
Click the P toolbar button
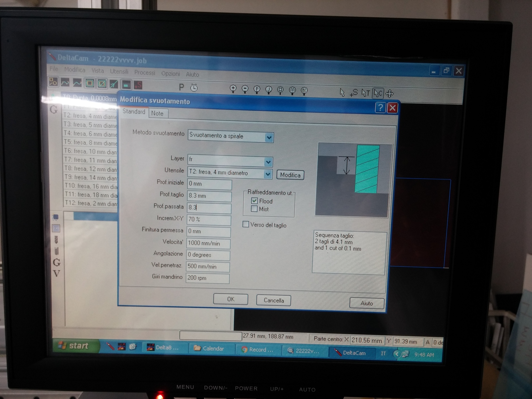click(x=182, y=87)
